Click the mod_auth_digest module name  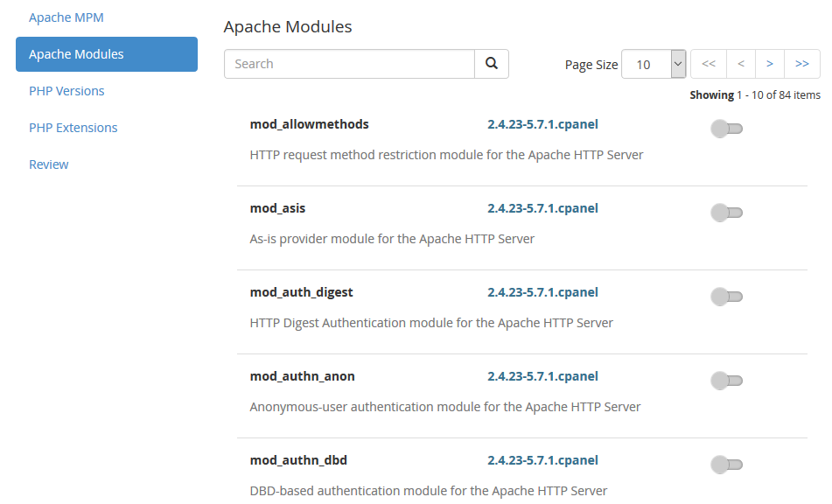tap(301, 292)
